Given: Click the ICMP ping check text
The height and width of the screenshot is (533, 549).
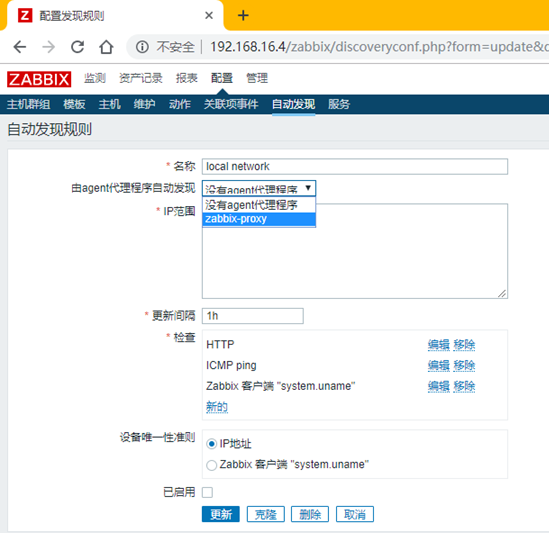Looking at the screenshot, I should 231,366.
